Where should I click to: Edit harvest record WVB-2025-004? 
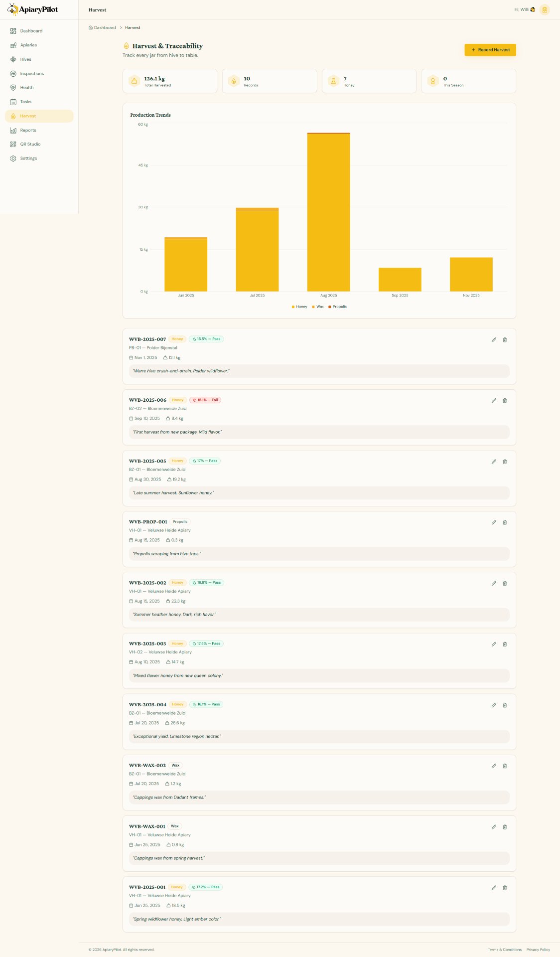494,705
